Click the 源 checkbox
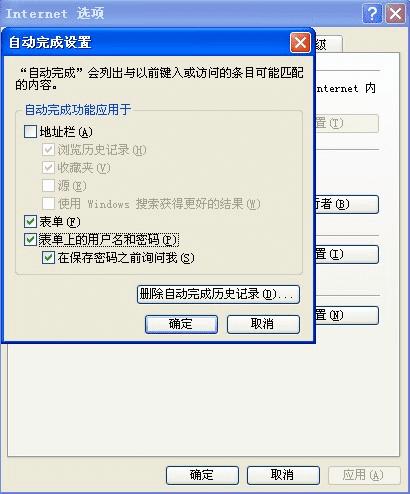Screen dimensions: 410x494 [48, 186]
